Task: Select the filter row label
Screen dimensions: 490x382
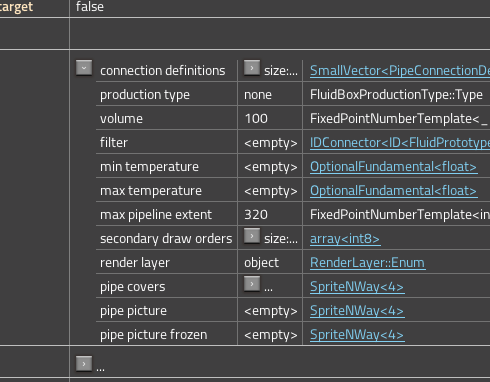Action: point(114,143)
